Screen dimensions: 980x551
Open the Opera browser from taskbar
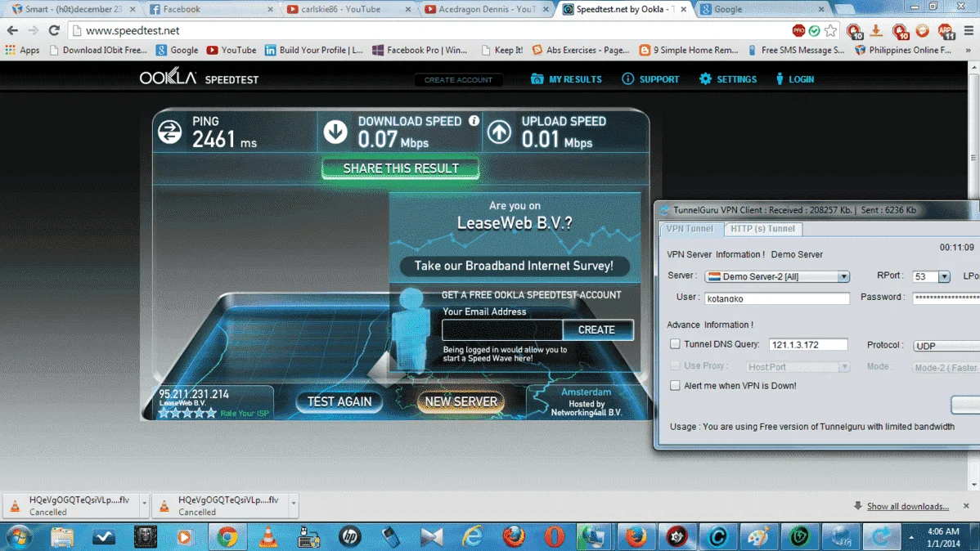pos(555,536)
